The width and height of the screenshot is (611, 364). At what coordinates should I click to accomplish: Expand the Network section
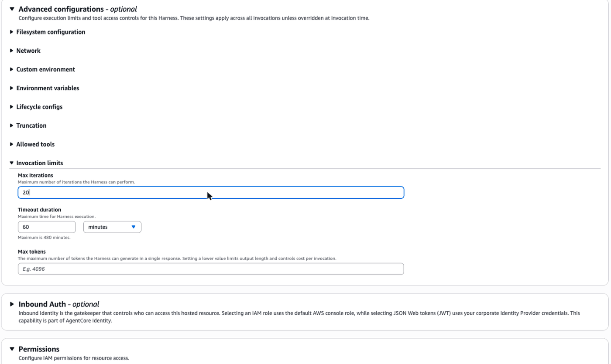(25, 51)
